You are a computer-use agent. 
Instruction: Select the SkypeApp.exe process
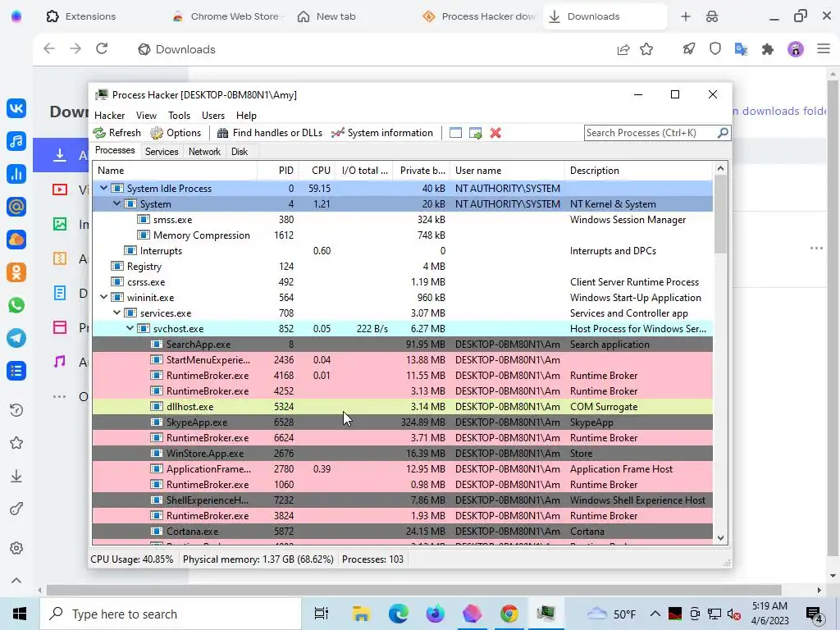click(402, 422)
